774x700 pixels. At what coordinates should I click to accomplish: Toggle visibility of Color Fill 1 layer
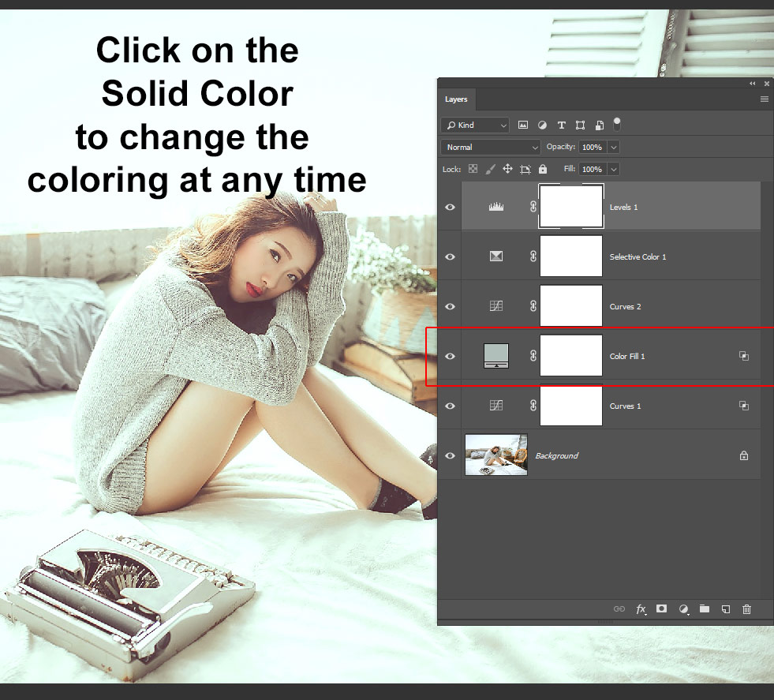click(x=450, y=356)
